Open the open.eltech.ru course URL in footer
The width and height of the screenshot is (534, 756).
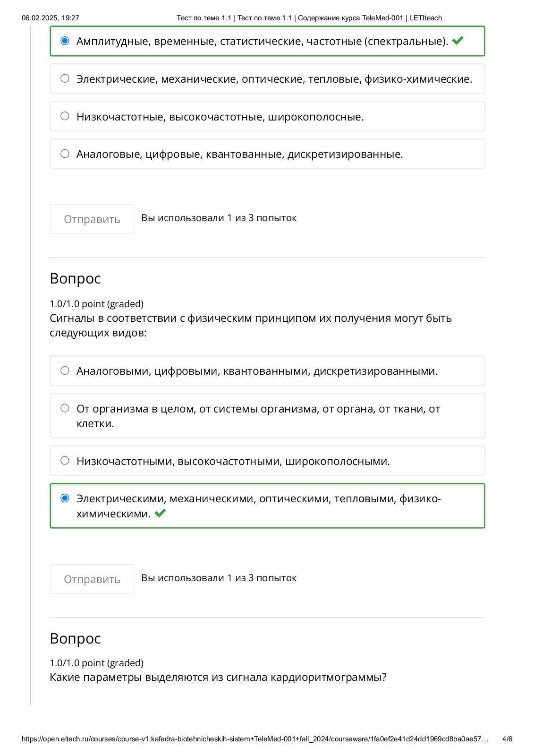coord(255,739)
